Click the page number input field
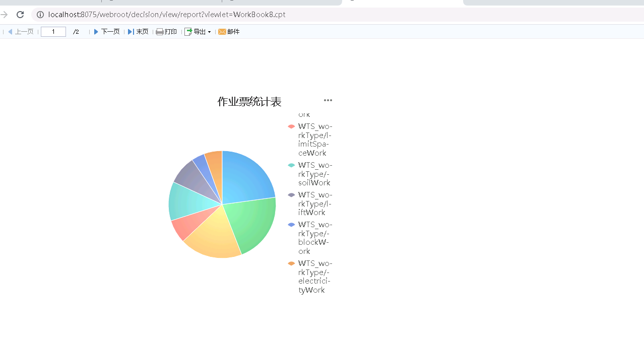Screen dimensions: 644x341 click(53, 32)
